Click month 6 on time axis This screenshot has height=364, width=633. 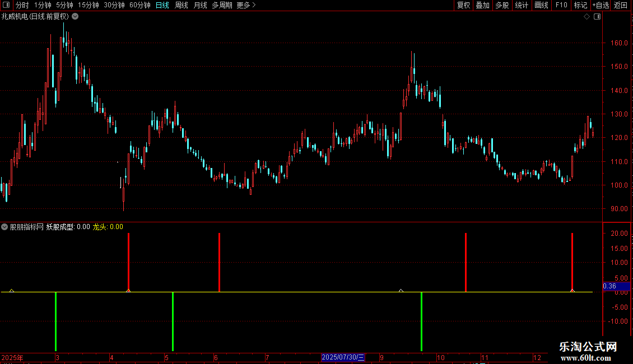216,357
